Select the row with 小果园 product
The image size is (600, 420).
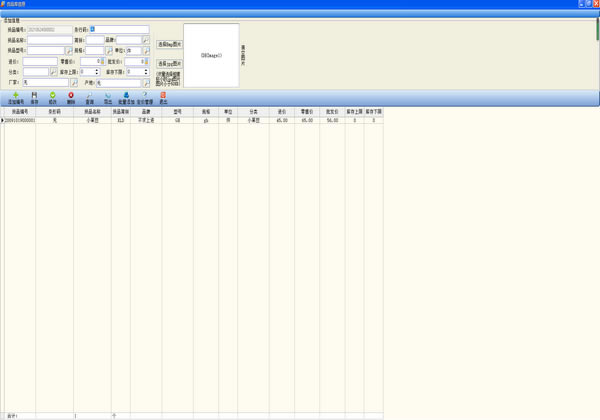pos(92,120)
